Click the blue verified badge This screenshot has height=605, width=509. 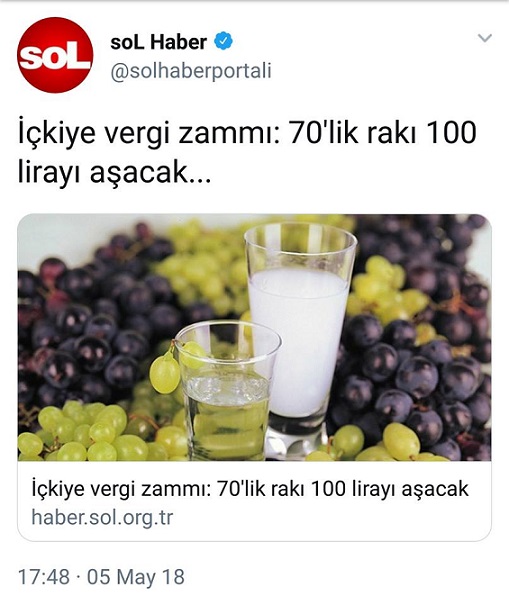[x=223, y=42]
